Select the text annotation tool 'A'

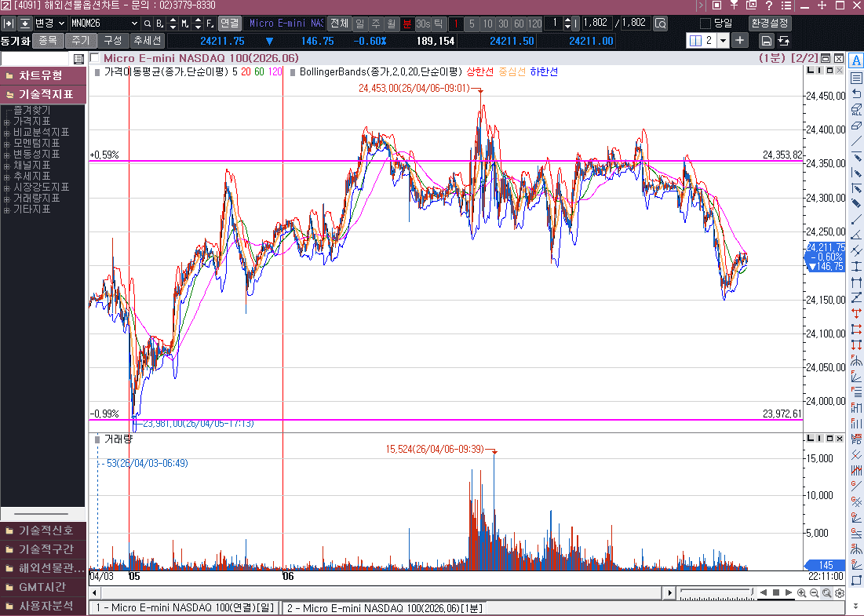pos(856,61)
